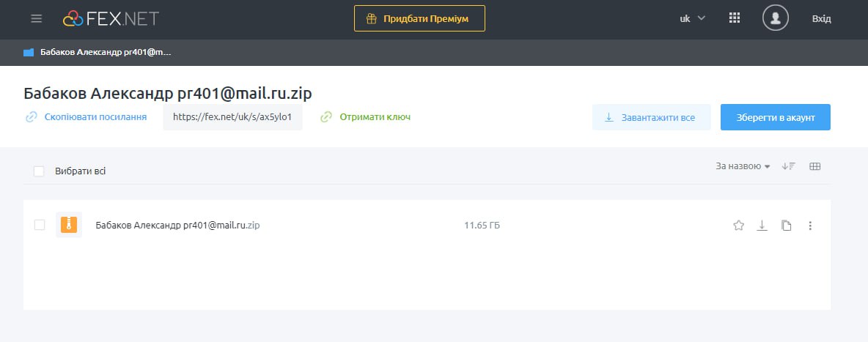868x342 pixels.
Task: Click the FEX.NET logo
Action: pyautogui.click(x=111, y=19)
